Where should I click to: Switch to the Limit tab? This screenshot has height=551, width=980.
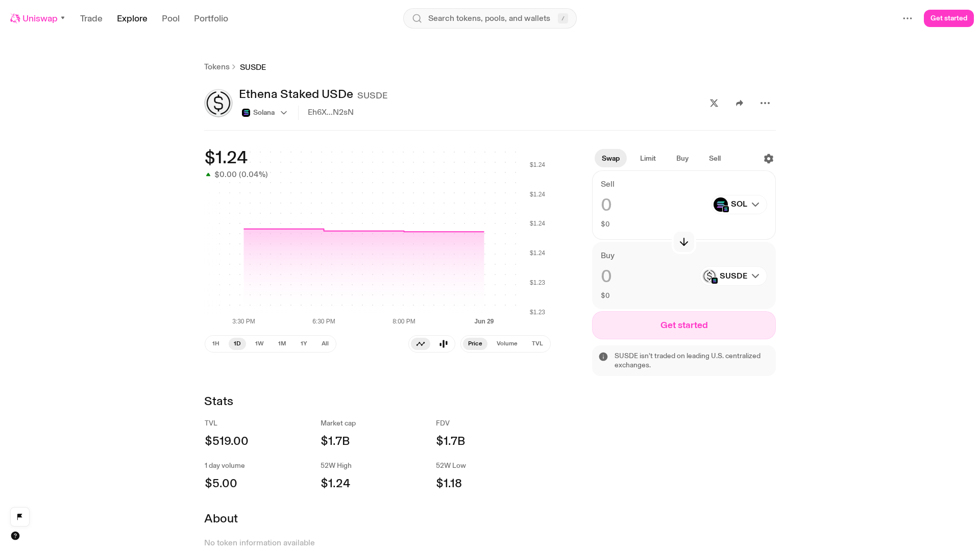(648, 159)
